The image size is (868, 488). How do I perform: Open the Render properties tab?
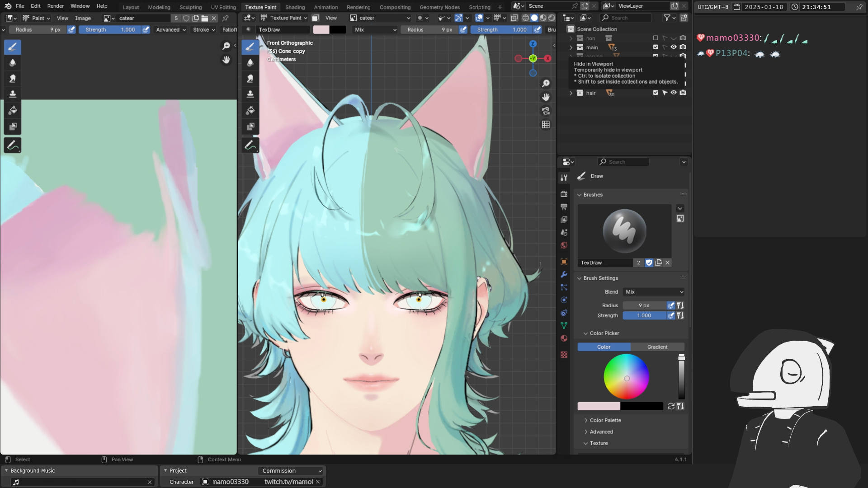tap(564, 194)
